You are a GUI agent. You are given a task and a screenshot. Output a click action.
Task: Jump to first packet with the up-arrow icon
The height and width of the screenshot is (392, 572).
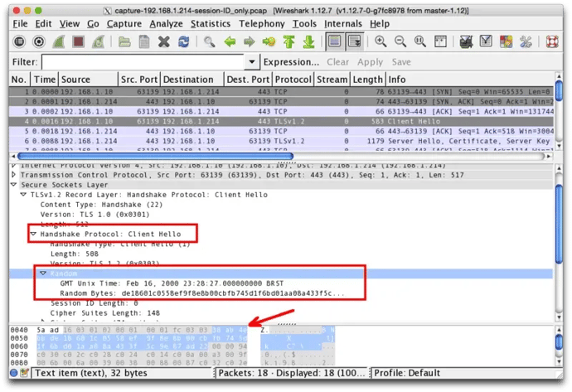[x=289, y=41]
